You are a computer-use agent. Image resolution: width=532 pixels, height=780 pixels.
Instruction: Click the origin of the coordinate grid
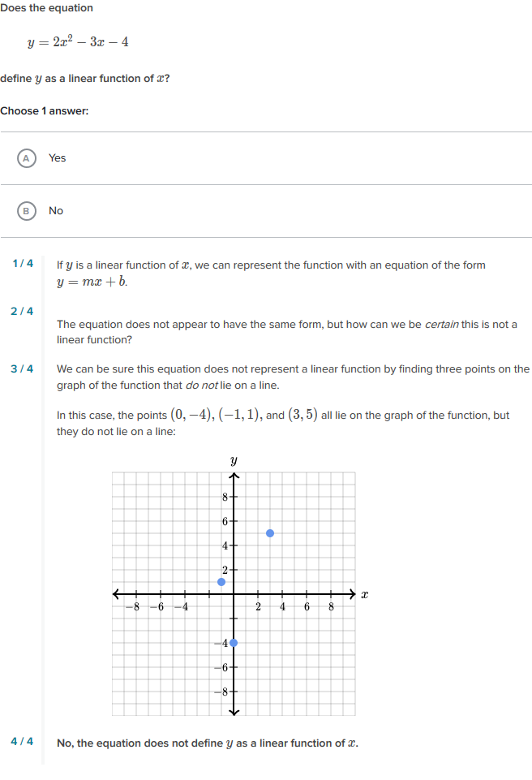(x=234, y=593)
